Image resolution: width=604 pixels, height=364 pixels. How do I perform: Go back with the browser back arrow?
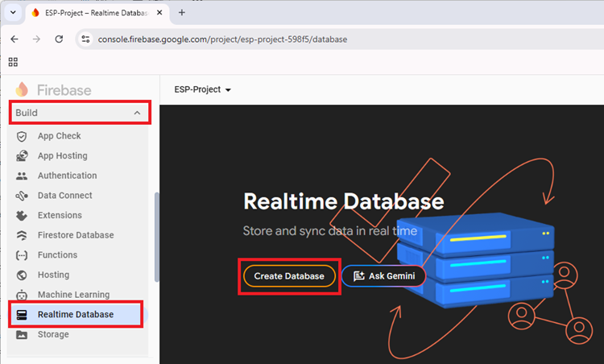(x=14, y=39)
